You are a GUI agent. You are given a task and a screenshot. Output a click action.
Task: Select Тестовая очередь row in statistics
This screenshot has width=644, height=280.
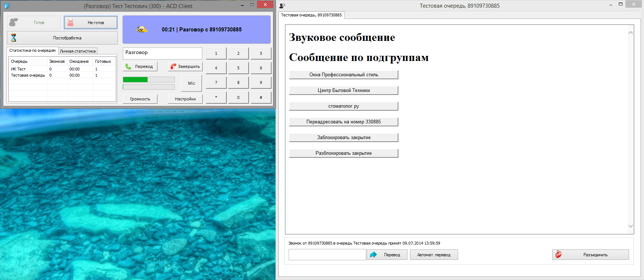(62, 75)
